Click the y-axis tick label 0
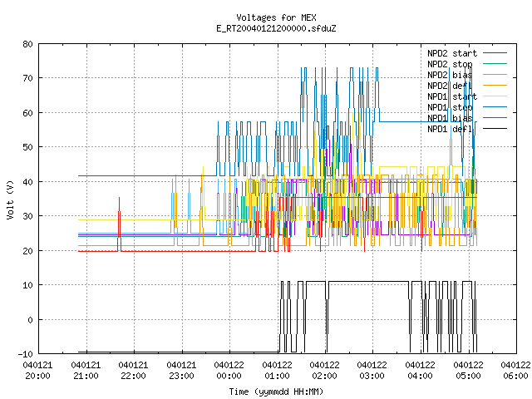The width and height of the screenshot is (532, 399). (x=30, y=319)
